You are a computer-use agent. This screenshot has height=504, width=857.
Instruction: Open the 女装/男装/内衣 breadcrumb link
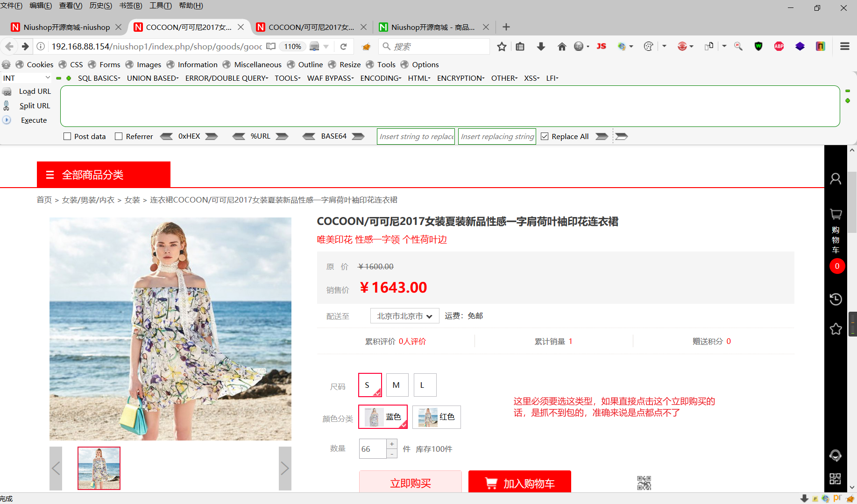(88, 200)
